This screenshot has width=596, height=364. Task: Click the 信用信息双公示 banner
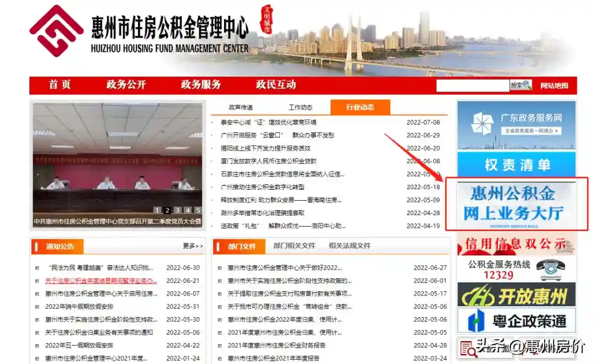pyautogui.click(x=516, y=244)
